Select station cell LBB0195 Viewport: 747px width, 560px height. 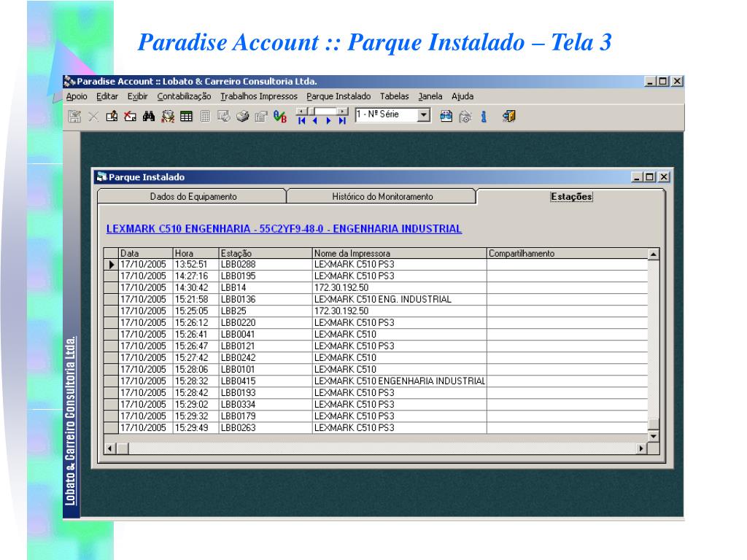click(x=266, y=276)
